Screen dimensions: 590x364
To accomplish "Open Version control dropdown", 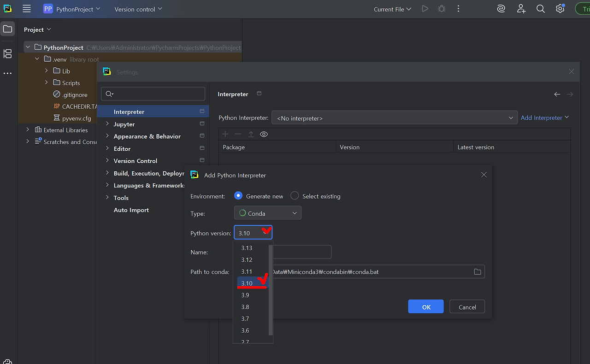I will tap(138, 9).
